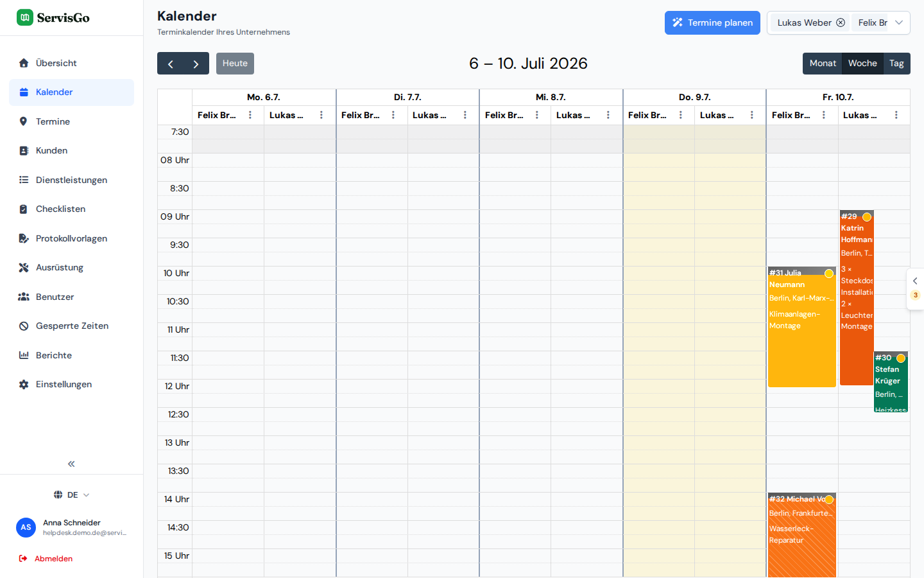The image size is (924, 578).
Task: Switch calendar to Monat view
Action: (823, 64)
